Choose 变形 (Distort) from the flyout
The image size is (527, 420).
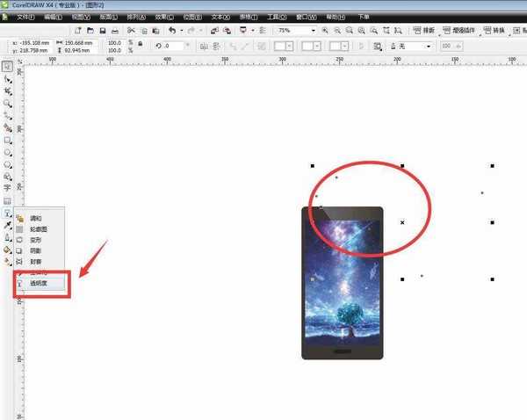[40, 240]
